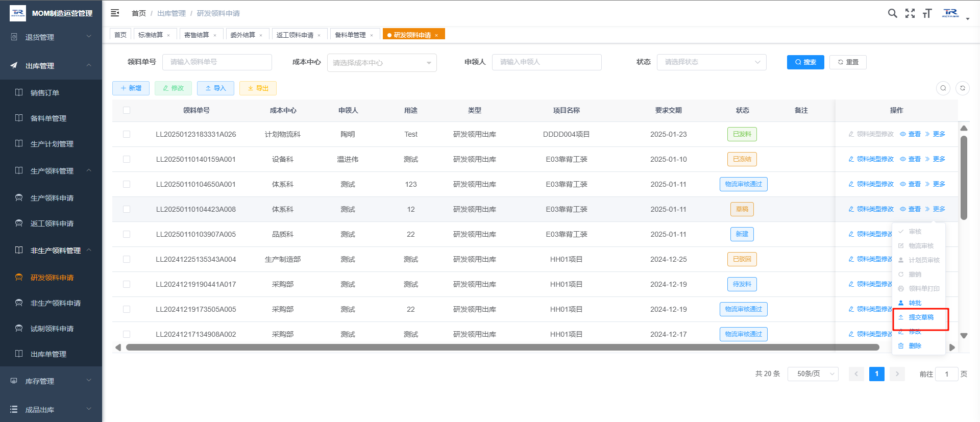
Task: Collapse 非生产领料管理 submenu
Action: tap(51, 251)
